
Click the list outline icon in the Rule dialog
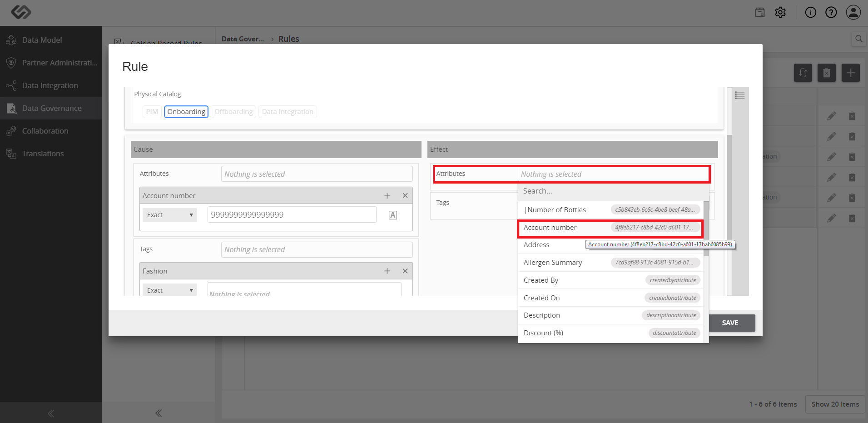coord(740,95)
